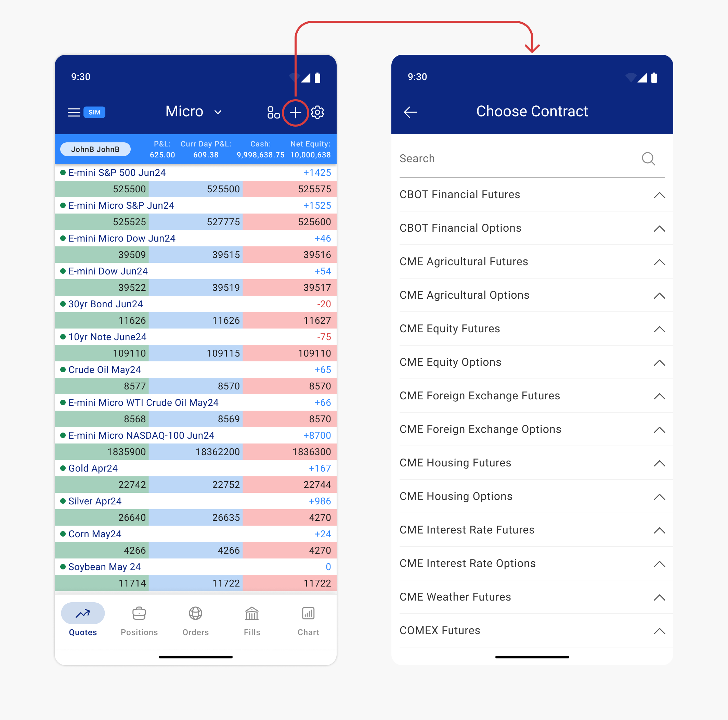The width and height of the screenshot is (728, 720).
Task: Open the Gold Apr24 contract
Action: click(x=93, y=468)
